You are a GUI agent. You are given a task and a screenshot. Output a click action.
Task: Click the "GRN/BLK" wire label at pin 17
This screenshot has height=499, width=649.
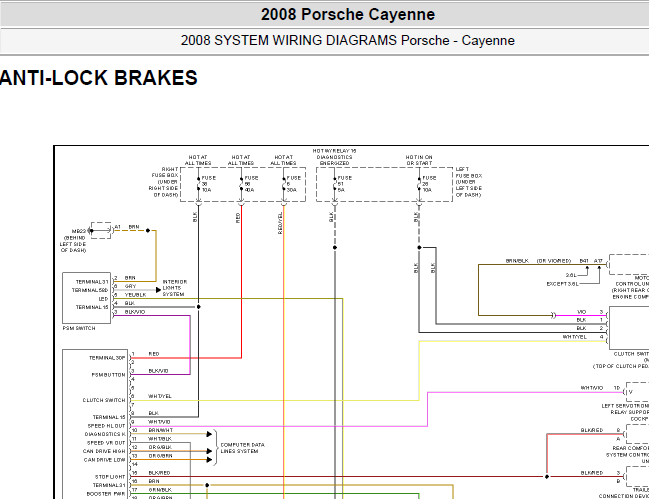160,489
